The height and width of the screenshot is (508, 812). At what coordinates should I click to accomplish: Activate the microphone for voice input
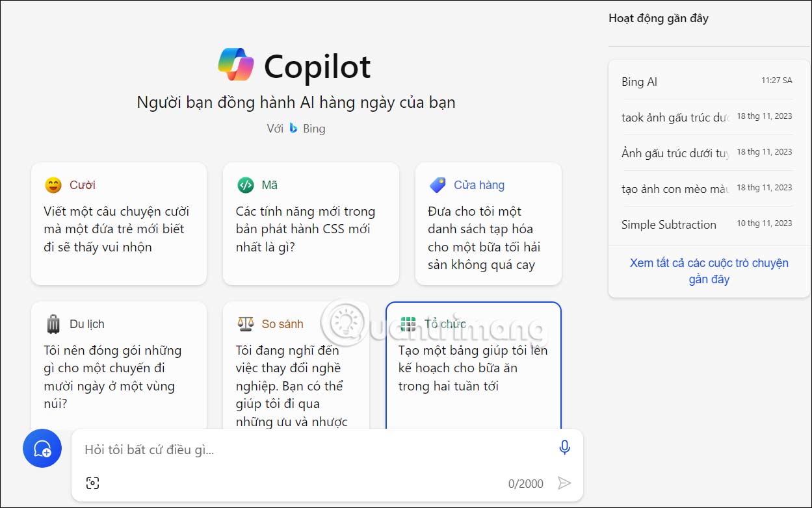pos(564,447)
